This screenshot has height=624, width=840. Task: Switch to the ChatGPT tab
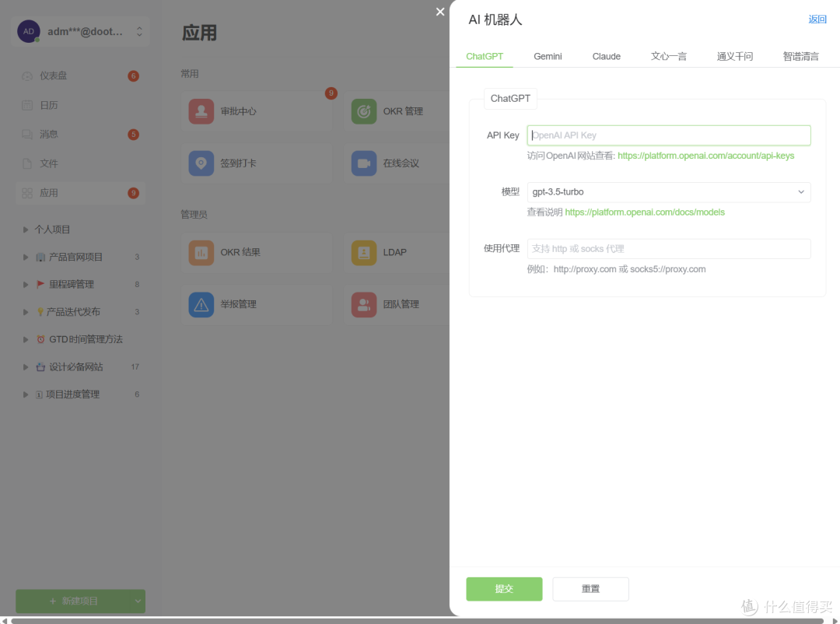click(485, 56)
